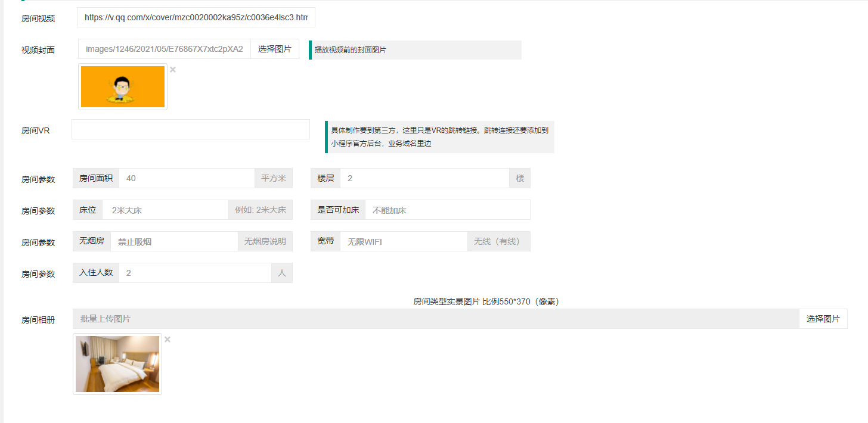Click the 视频封面 image path field
The width and height of the screenshot is (868, 423).
click(165, 49)
